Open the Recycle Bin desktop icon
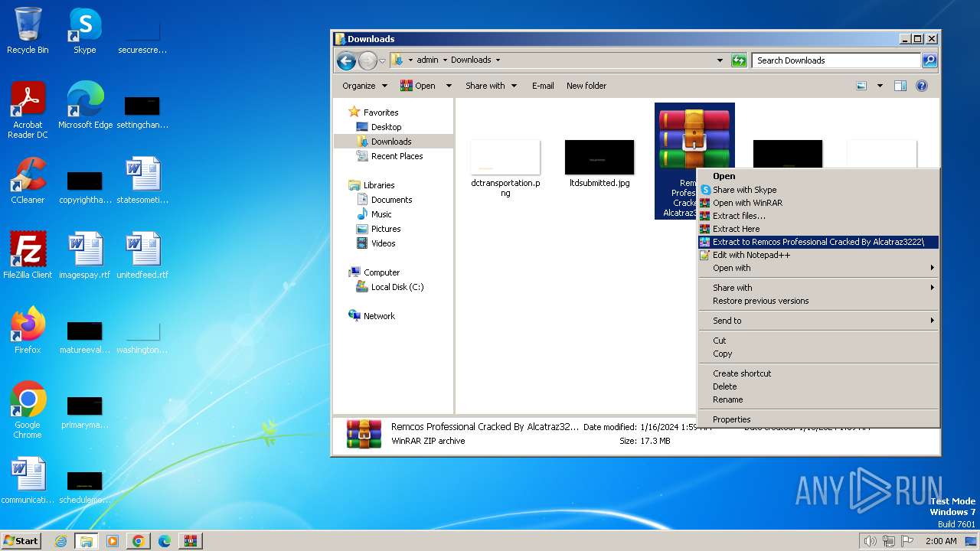 click(28, 31)
